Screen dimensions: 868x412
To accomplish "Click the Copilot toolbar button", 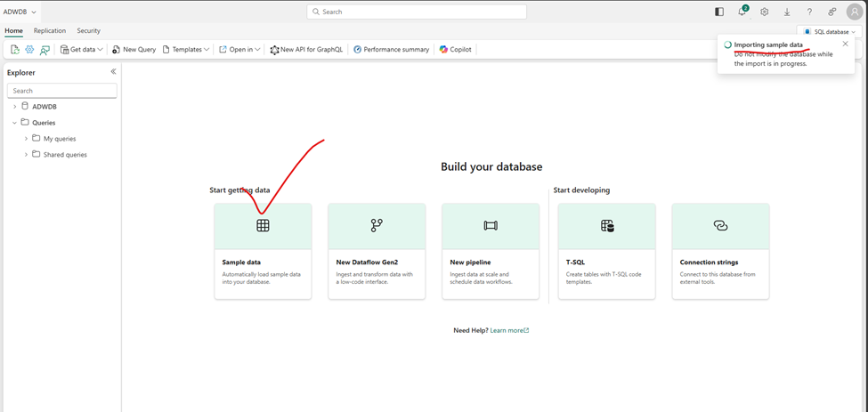I will 455,50.
